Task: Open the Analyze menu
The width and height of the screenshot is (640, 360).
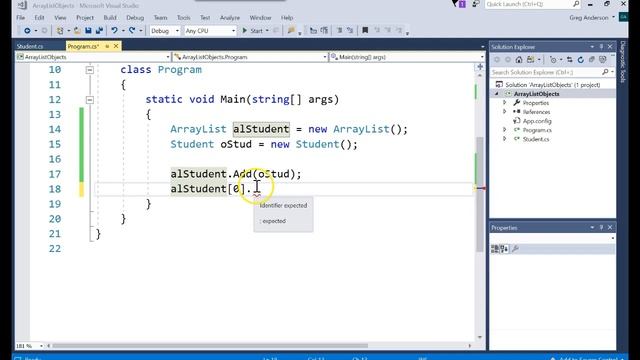Action: (230, 18)
